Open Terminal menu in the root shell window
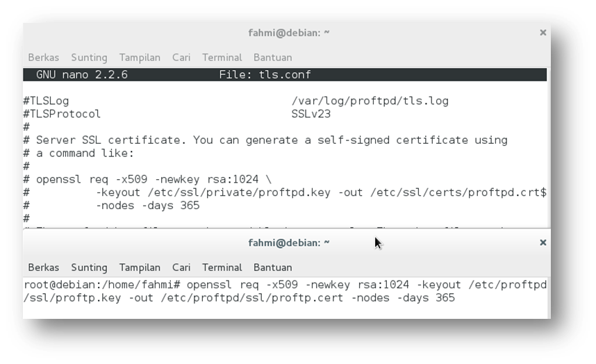This screenshot has width=596, height=364. tap(222, 267)
